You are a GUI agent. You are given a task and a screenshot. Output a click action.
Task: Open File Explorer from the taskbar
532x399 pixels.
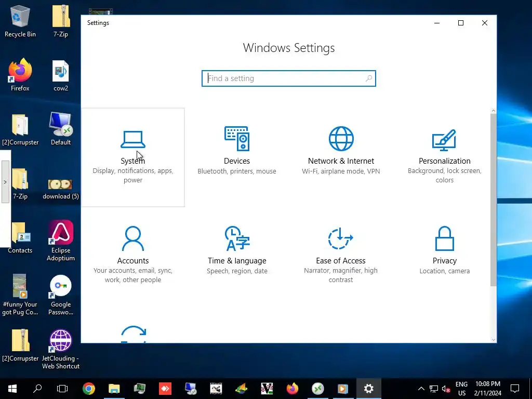point(114,389)
